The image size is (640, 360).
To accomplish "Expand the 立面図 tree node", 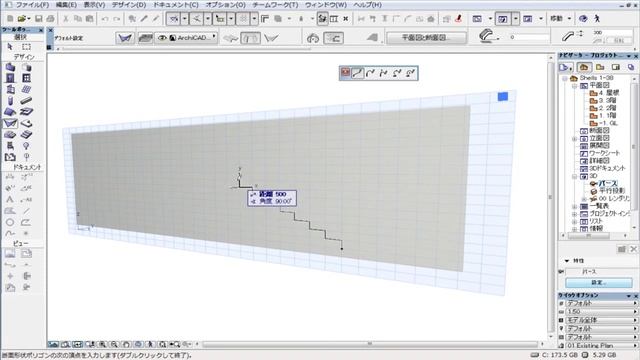I will coord(574,139).
